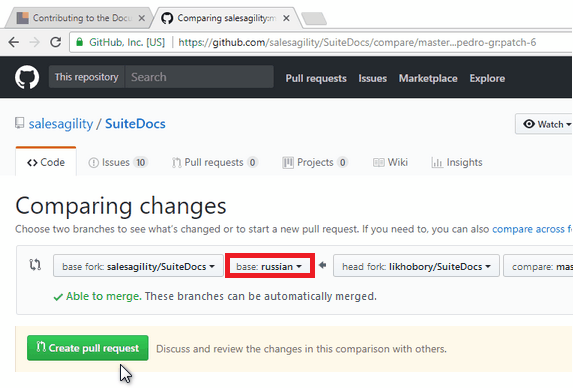This screenshot has width=573, height=388.
Task: Reload the page with refresh icon
Action: [56, 42]
